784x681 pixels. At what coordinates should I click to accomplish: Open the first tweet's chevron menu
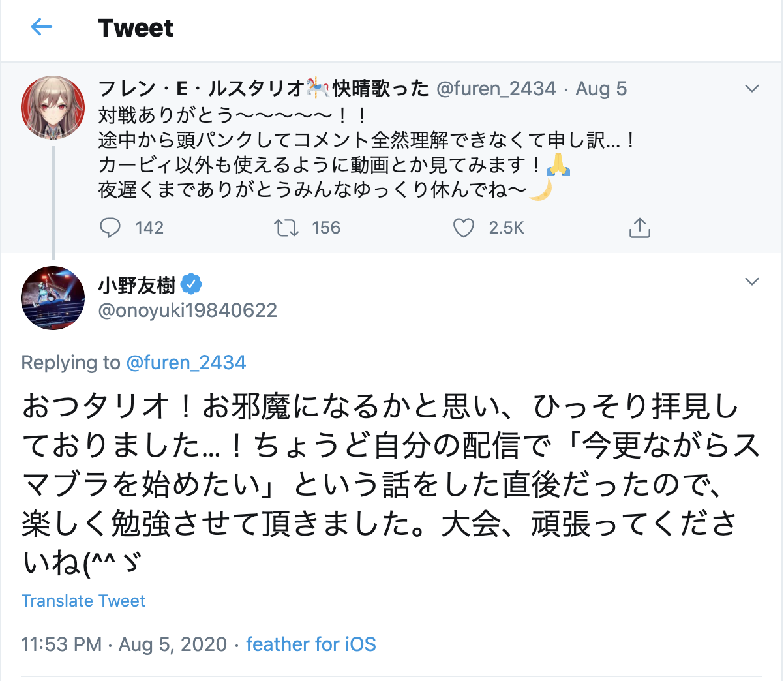752,89
